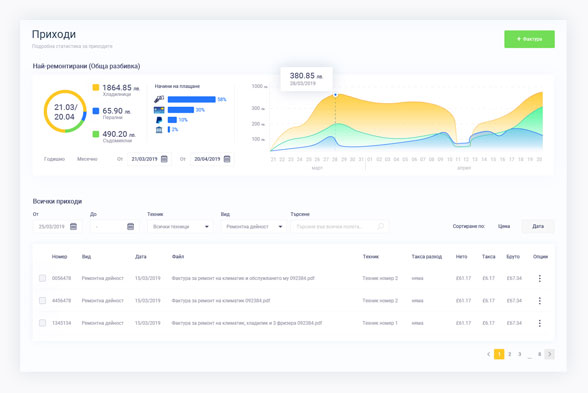Click the 30% payment progress bar
This screenshot has width=588, height=393.
coord(181,110)
